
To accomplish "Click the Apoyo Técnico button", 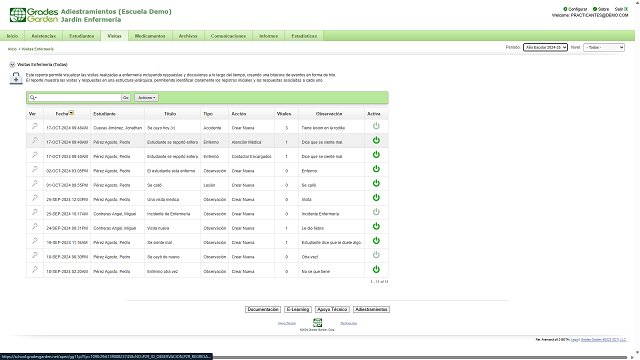I will pyautogui.click(x=332, y=309).
